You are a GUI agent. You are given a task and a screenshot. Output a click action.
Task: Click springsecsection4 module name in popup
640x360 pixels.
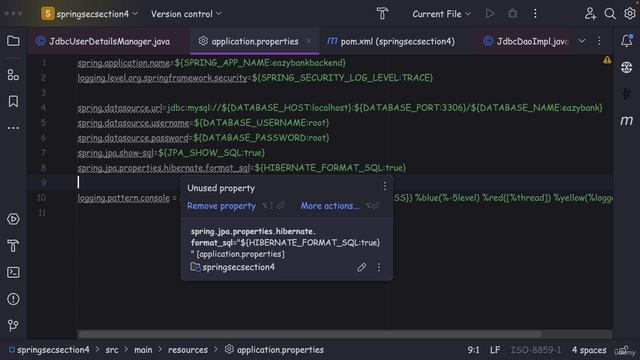[239, 267]
